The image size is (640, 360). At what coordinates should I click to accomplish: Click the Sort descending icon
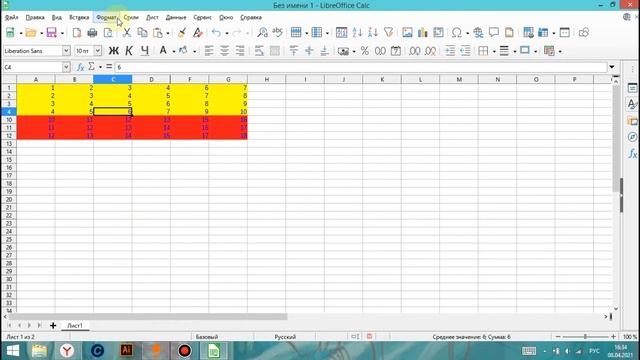[x=373, y=33]
